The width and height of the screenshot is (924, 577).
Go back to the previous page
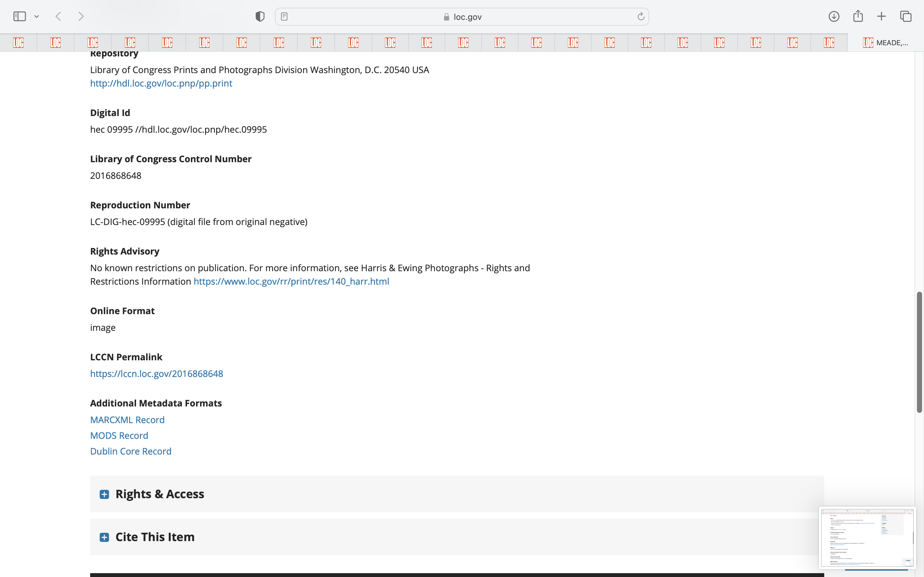(58, 16)
